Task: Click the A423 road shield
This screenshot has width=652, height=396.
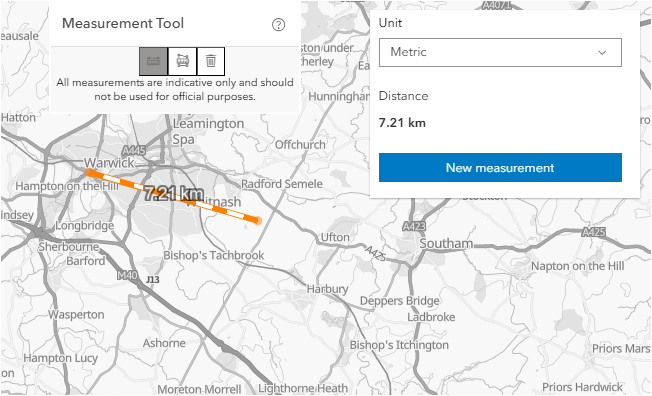Action: click(414, 226)
